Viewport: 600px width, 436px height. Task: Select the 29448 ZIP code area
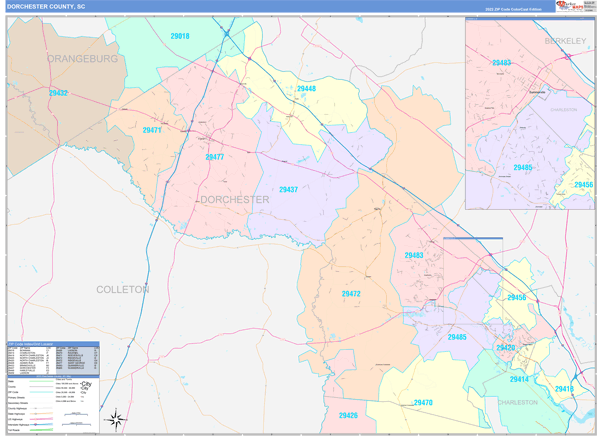306,88
